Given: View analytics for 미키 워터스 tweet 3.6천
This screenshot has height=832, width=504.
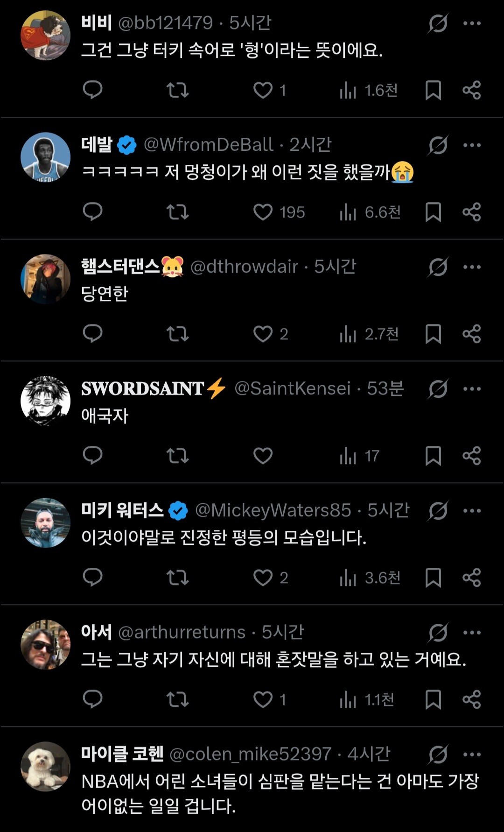Looking at the screenshot, I should (370, 578).
